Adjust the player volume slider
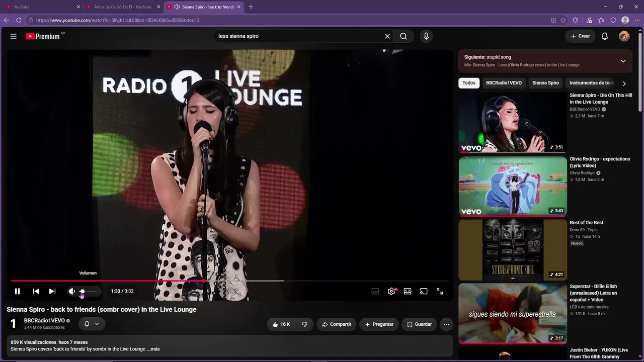Image resolution: width=644 pixels, height=362 pixels. point(88,291)
